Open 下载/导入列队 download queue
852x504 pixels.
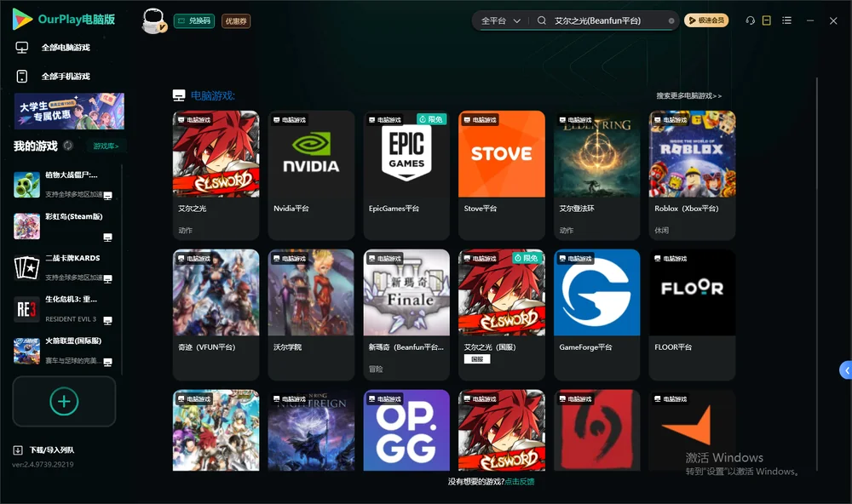[x=44, y=450]
